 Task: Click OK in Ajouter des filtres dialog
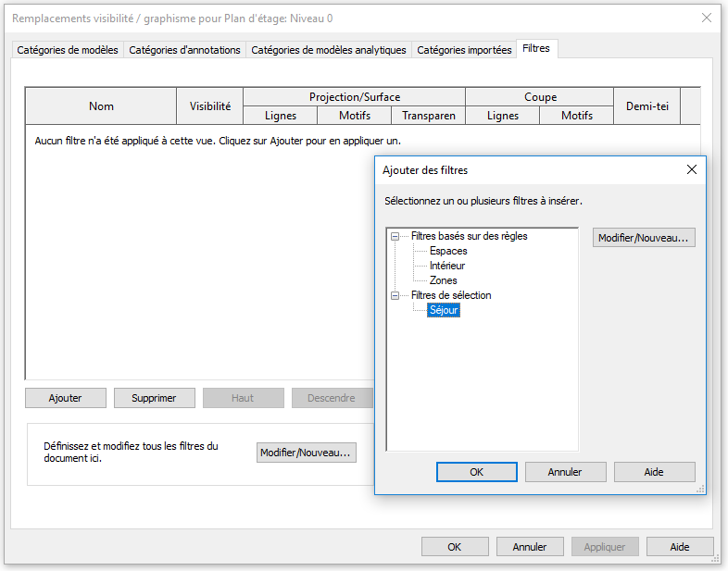tap(476, 472)
